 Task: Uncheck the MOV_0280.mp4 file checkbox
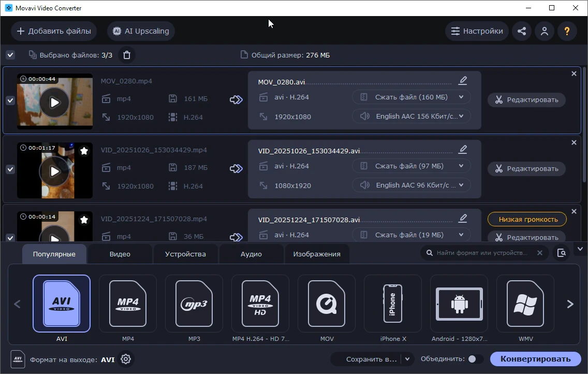click(10, 100)
